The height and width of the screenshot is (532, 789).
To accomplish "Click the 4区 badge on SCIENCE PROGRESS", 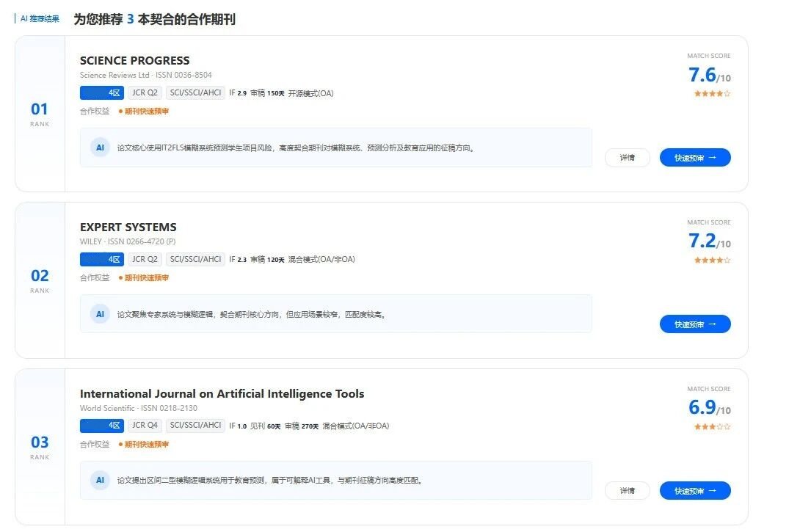I will coord(101,92).
